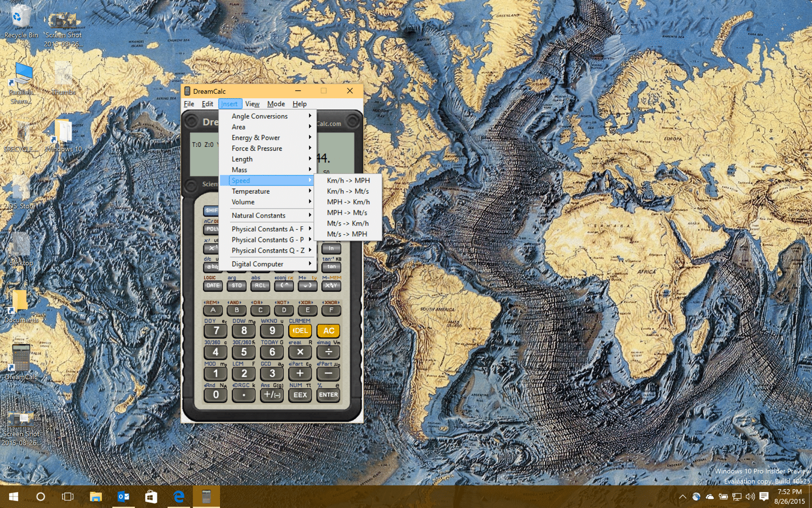
Task: Open the Mode menu
Action: pos(276,104)
